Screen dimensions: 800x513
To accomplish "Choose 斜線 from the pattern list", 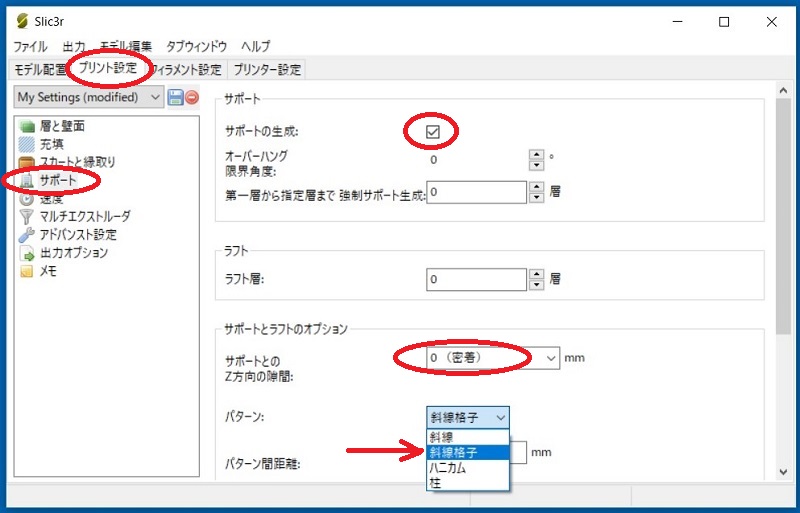I will coord(467,437).
